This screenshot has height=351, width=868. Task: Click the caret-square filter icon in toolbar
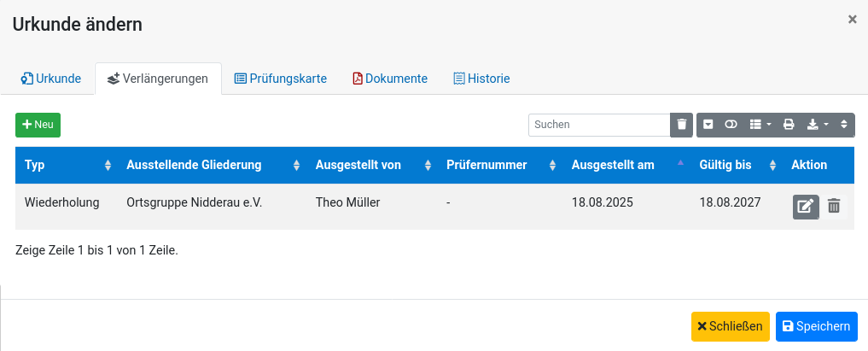tap(708, 125)
